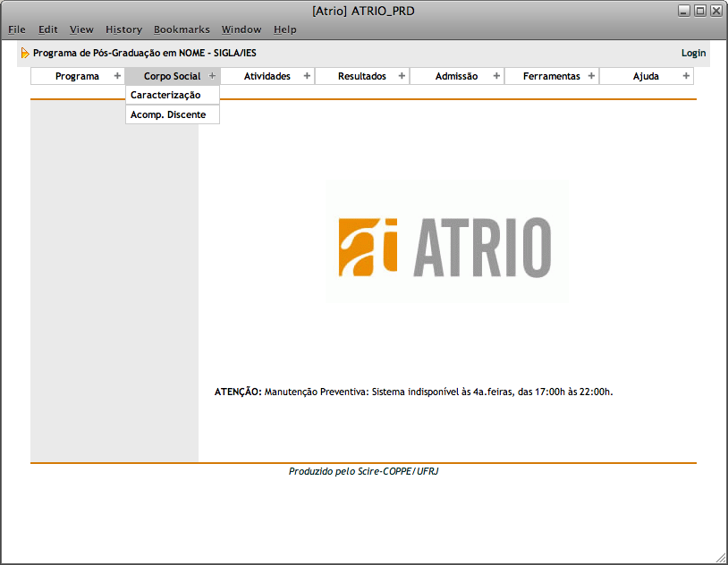Image resolution: width=728 pixels, height=565 pixels.
Task: Click the window resize grip corner
Action: point(721,558)
